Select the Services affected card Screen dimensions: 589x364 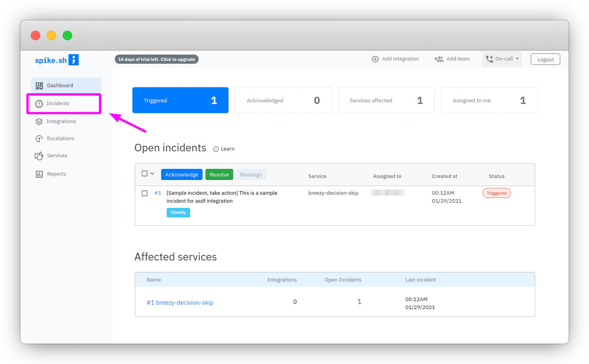386,100
